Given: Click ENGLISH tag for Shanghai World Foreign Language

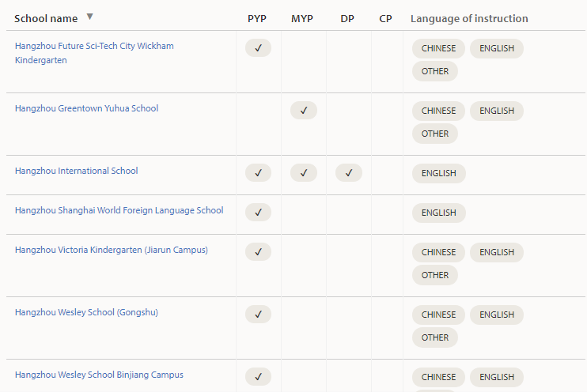Looking at the screenshot, I should pyautogui.click(x=439, y=213).
